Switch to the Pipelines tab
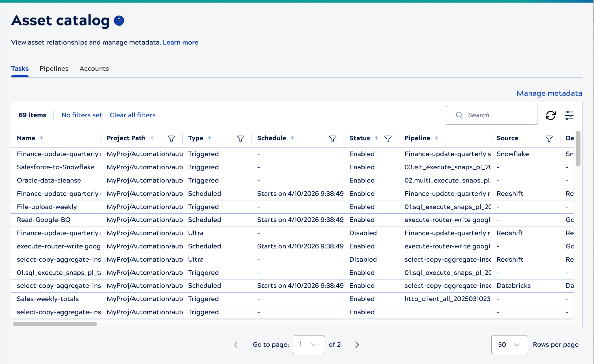This screenshot has width=594, height=364. [x=54, y=68]
